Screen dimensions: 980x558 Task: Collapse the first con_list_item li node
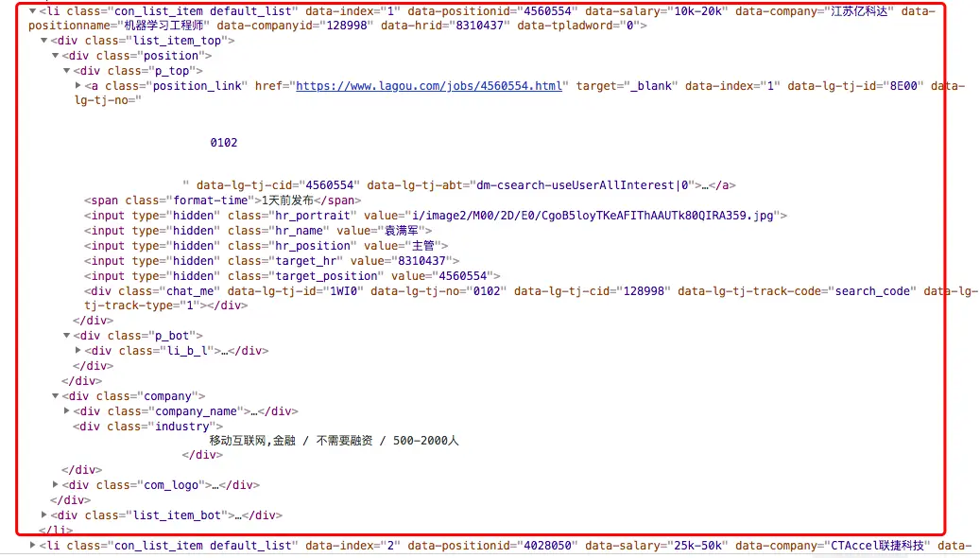(x=32, y=11)
